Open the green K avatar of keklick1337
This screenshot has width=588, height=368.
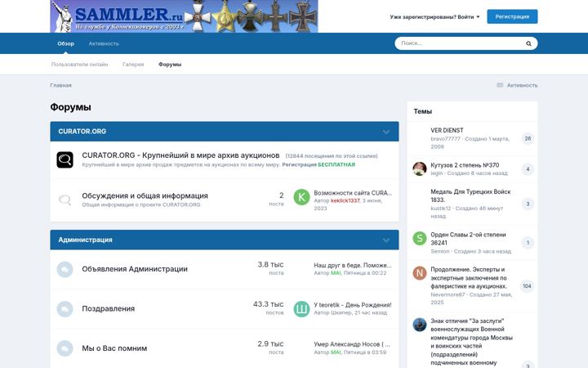pos(301,197)
